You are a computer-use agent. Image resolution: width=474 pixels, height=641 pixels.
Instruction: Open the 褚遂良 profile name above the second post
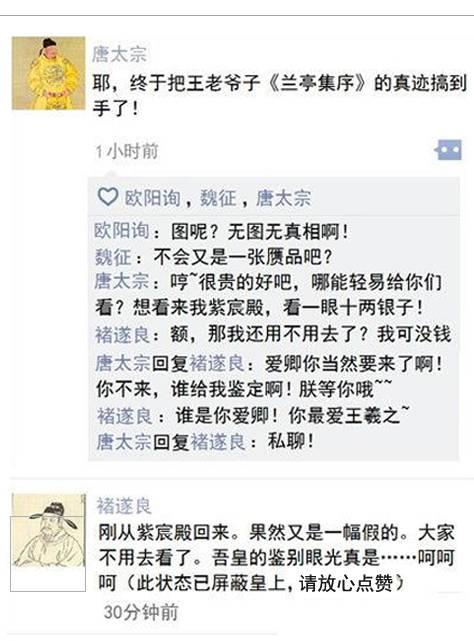[124, 506]
